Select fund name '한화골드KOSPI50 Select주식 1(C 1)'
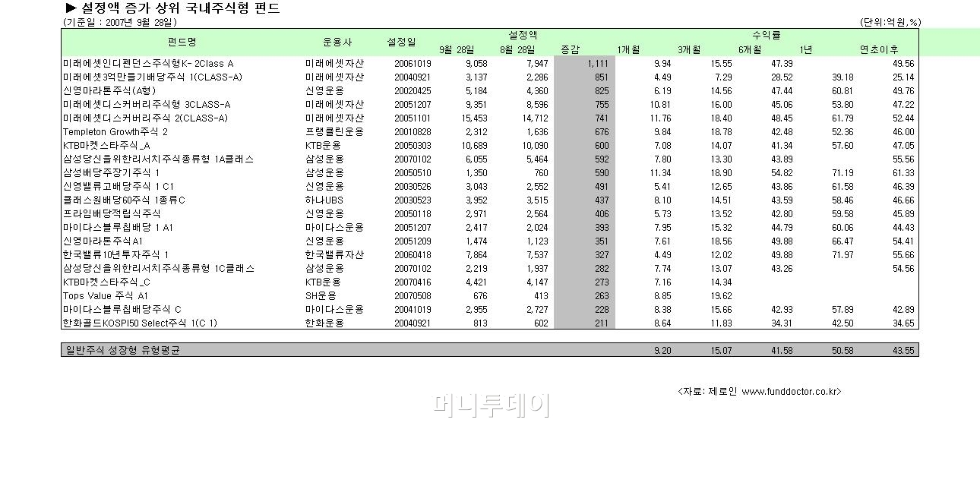 click(140, 323)
